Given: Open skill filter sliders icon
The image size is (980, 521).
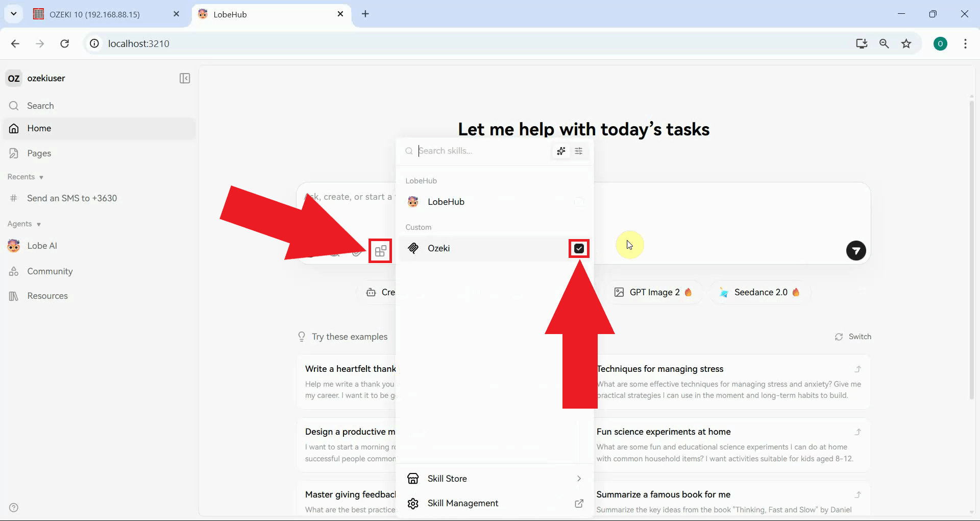Looking at the screenshot, I should point(579,151).
